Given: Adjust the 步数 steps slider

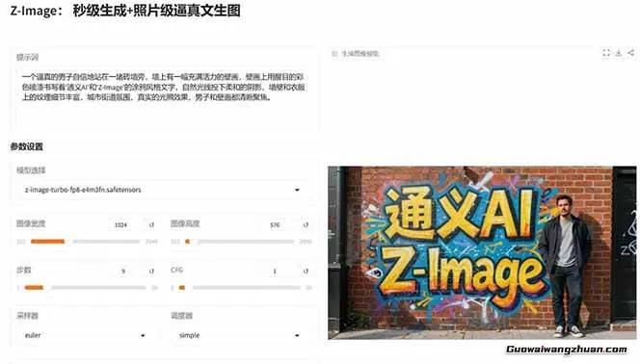Looking at the screenshot, I should (86, 287).
